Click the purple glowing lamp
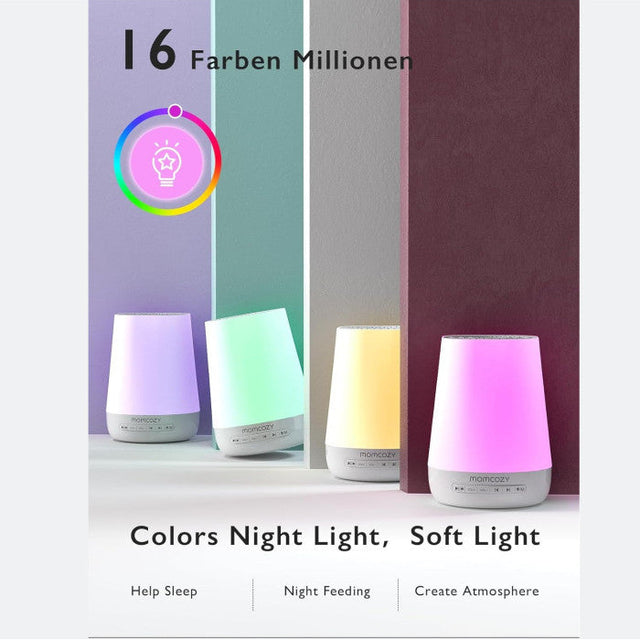640x640 pixels. pyautogui.click(x=153, y=378)
